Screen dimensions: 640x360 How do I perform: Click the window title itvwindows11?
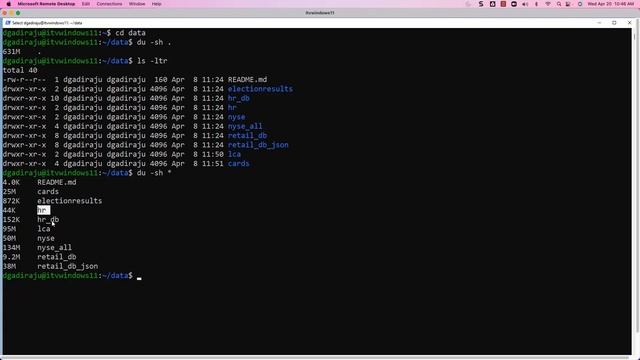320,13
